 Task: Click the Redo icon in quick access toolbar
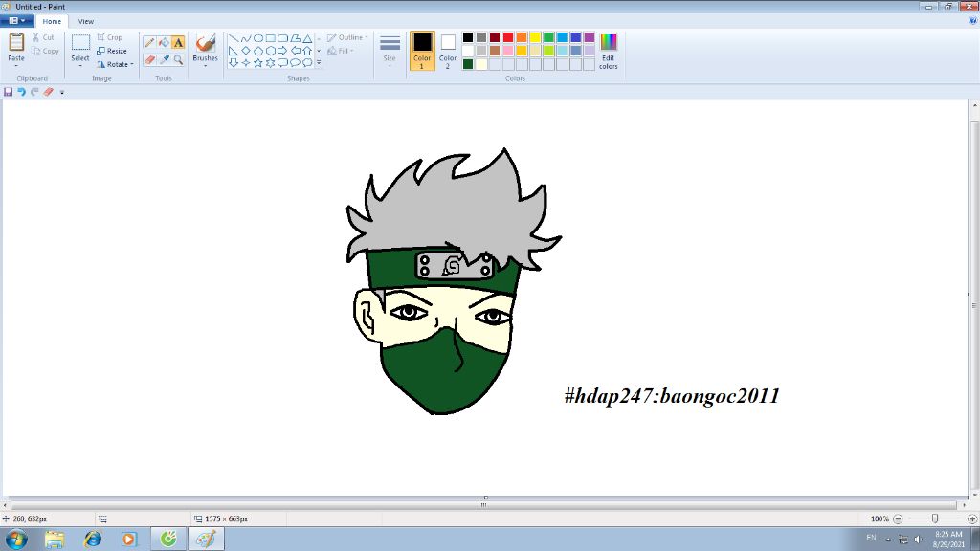(x=34, y=92)
